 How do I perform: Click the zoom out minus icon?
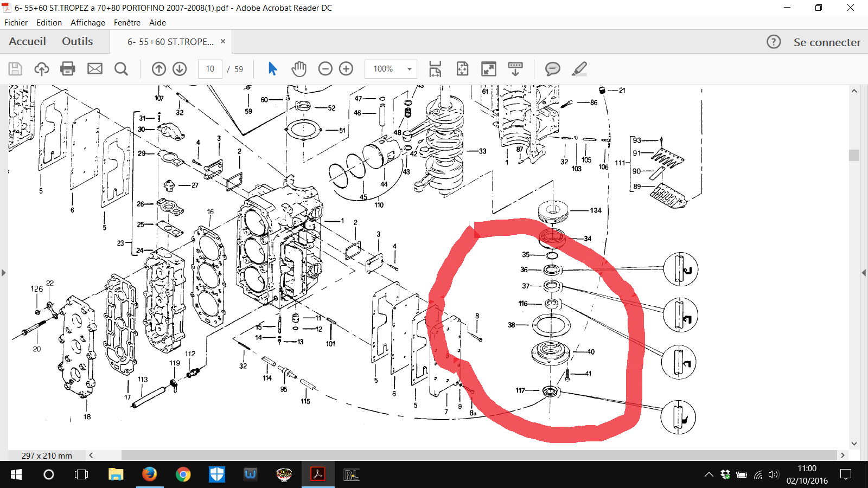pyautogui.click(x=325, y=69)
